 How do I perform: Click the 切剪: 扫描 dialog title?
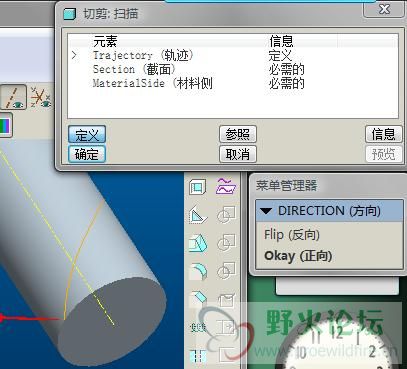111,14
